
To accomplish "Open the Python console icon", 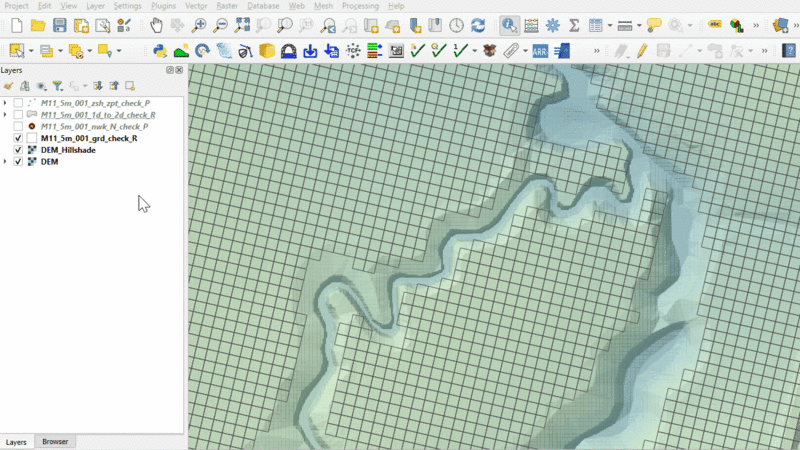I will 159,50.
